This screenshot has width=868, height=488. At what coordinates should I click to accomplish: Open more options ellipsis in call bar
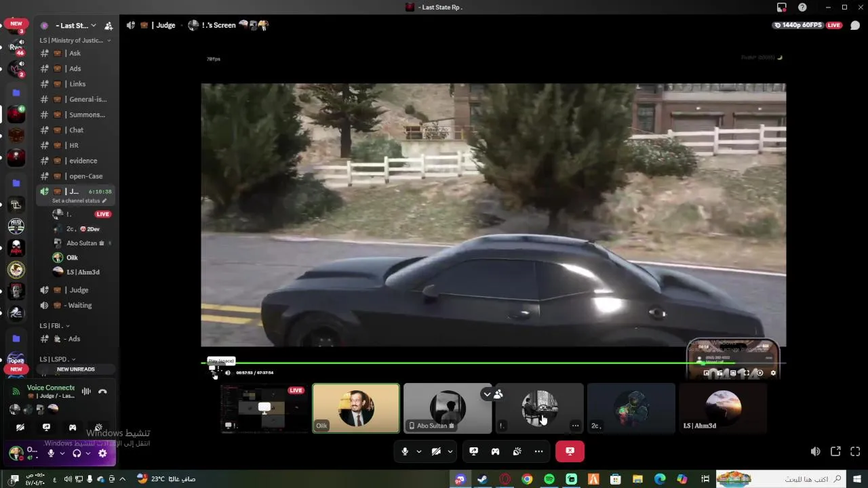coord(538,451)
